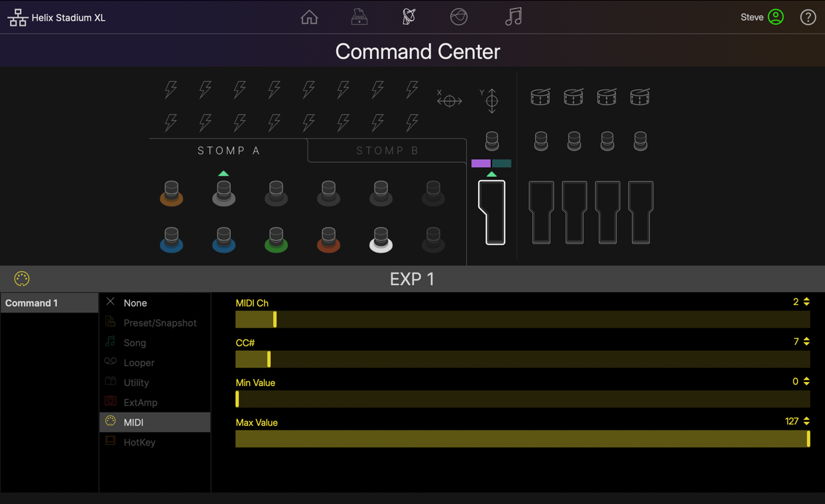Switch to the STOMP A tab
Screen dimensions: 825x504
pos(228,151)
